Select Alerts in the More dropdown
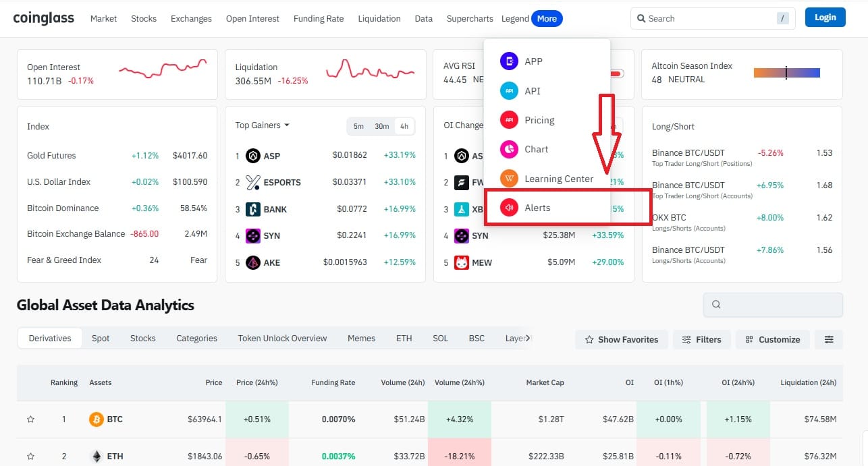This screenshot has height=466, width=868. pos(547,208)
